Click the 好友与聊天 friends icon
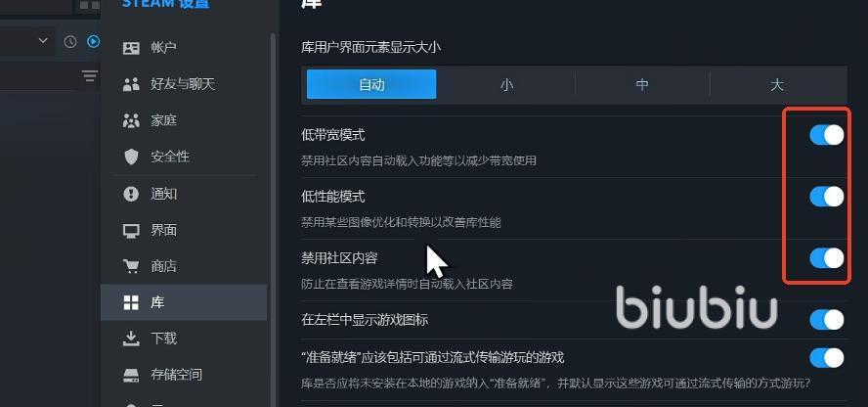 click(131, 84)
